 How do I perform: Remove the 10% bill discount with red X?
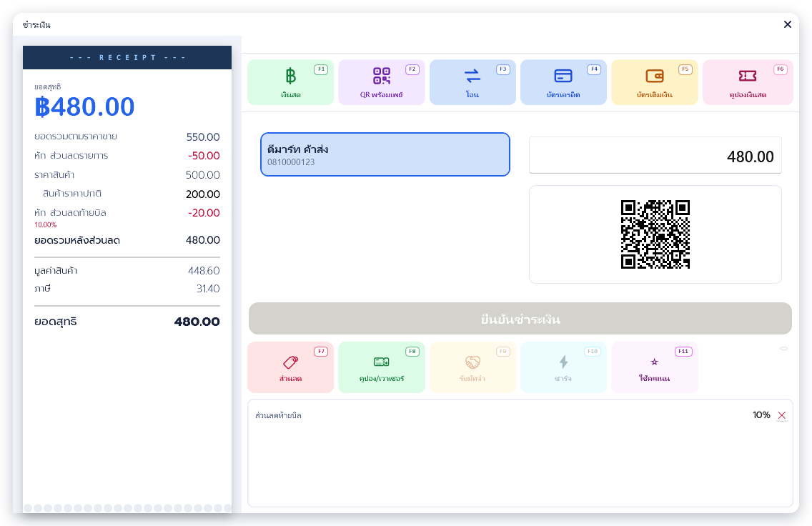[x=782, y=415]
